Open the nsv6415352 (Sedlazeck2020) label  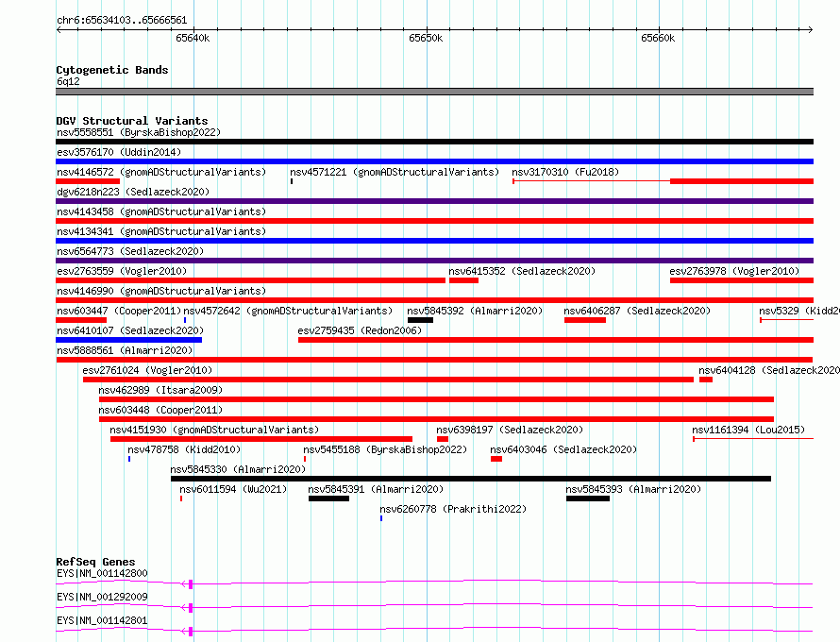(522, 271)
